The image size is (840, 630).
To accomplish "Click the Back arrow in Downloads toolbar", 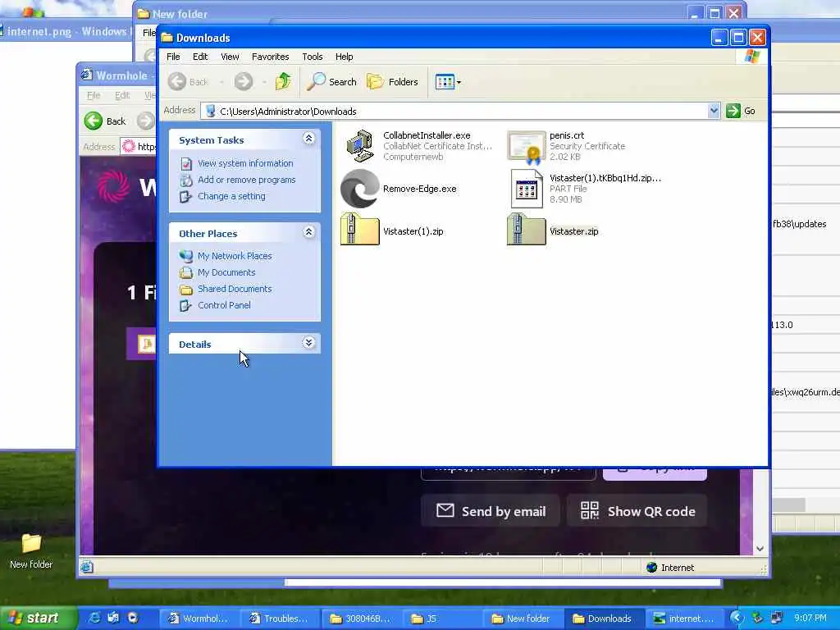I will pos(188,81).
